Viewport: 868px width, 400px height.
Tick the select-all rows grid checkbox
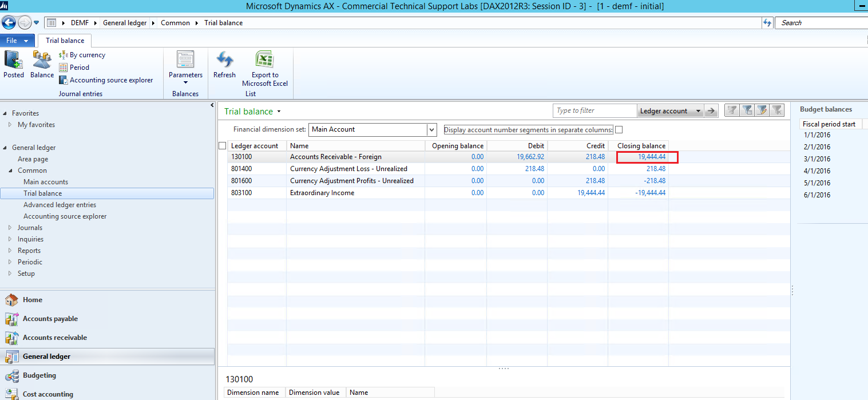pyautogui.click(x=223, y=146)
